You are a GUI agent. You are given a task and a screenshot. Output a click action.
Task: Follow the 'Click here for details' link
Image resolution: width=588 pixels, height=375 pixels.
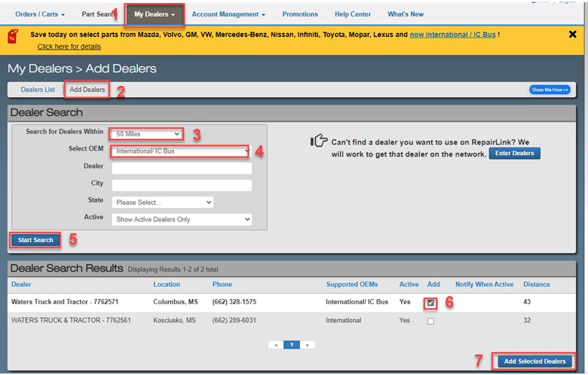tap(69, 47)
